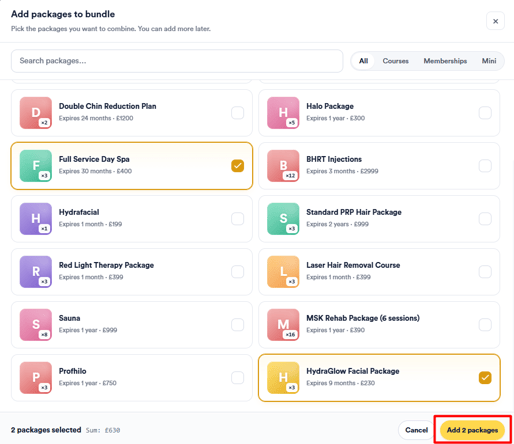Uncheck the HydraGlow Facial Package checkbox
Image resolution: width=514 pixels, height=444 pixels.
(x=485, y=378)
